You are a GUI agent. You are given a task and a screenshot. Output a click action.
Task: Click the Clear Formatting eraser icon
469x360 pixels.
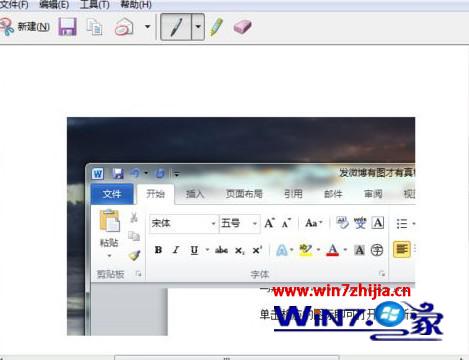point(342,223)
